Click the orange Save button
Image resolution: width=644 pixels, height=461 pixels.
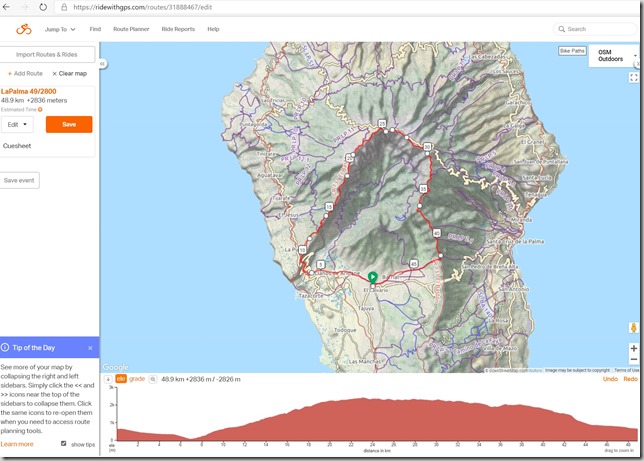[x=69, y=124]
